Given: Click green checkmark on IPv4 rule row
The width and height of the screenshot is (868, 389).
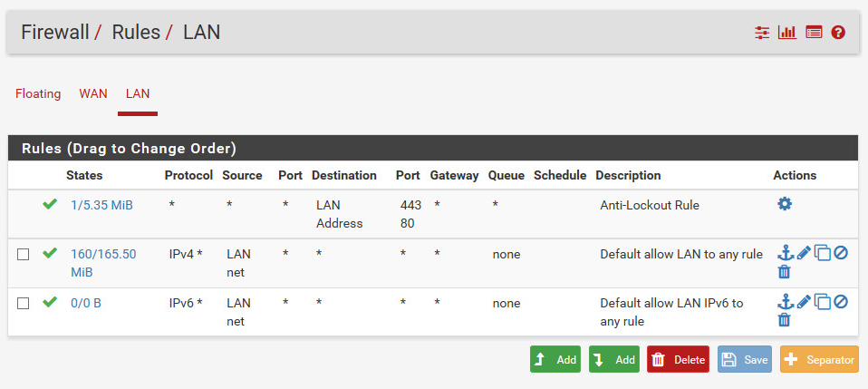Looking at the screenshot, I should tap(50, 253).
